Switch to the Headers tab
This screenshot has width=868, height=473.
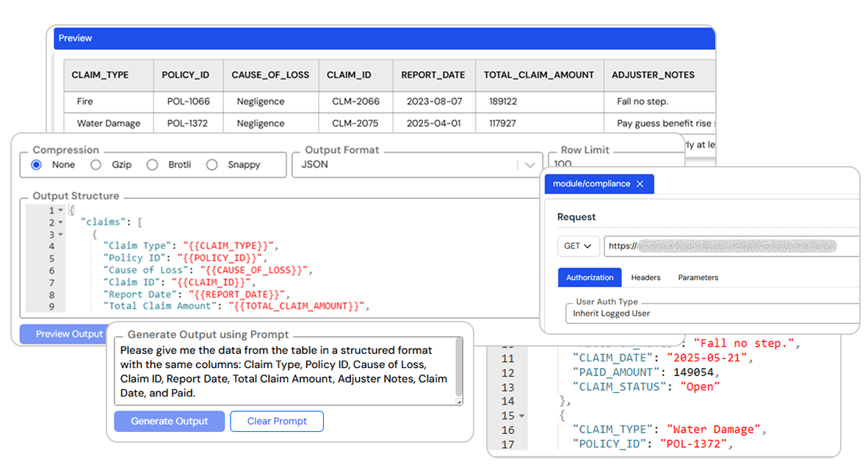click(x=645, y=278)
